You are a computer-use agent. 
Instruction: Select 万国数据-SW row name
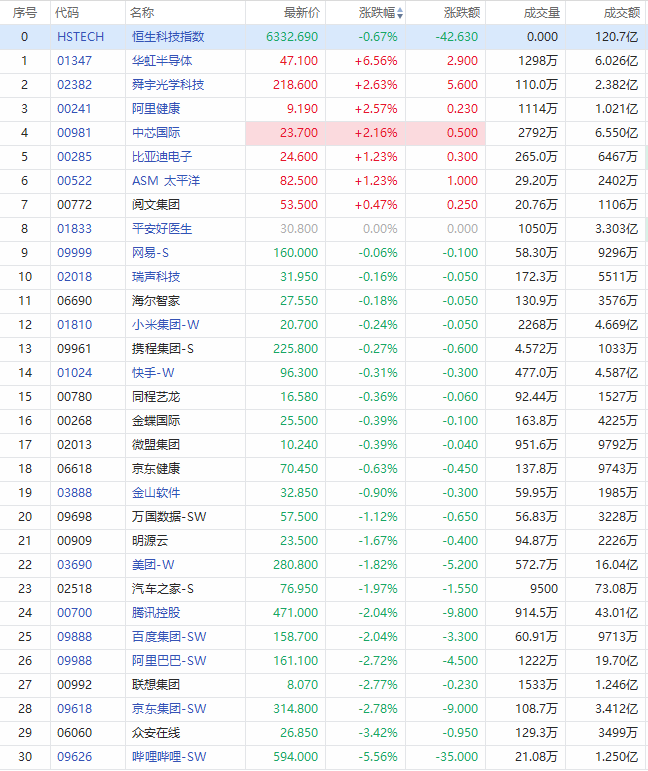tap(169, 517)
